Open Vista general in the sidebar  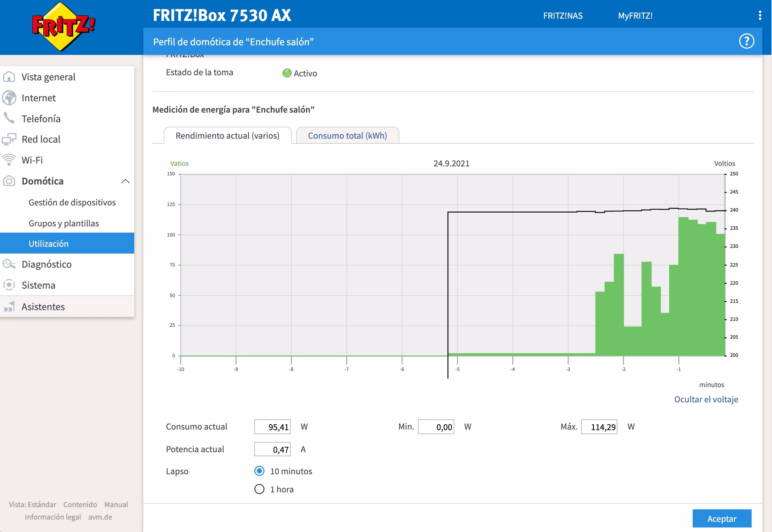point(67,77)
